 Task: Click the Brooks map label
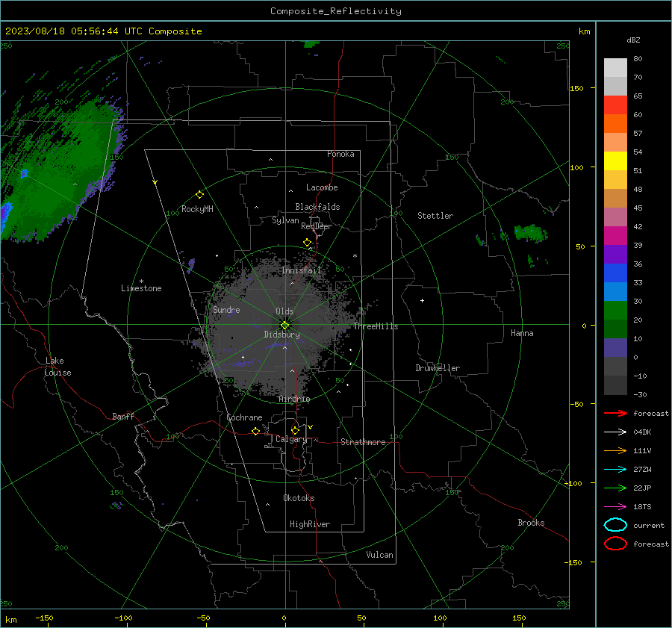point(531,523)
